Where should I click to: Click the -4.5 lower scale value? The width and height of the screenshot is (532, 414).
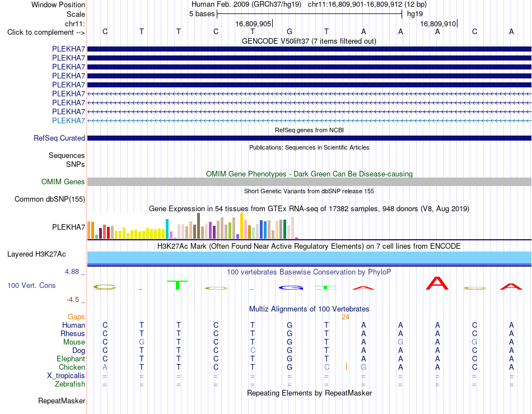(x=73, y=300)
